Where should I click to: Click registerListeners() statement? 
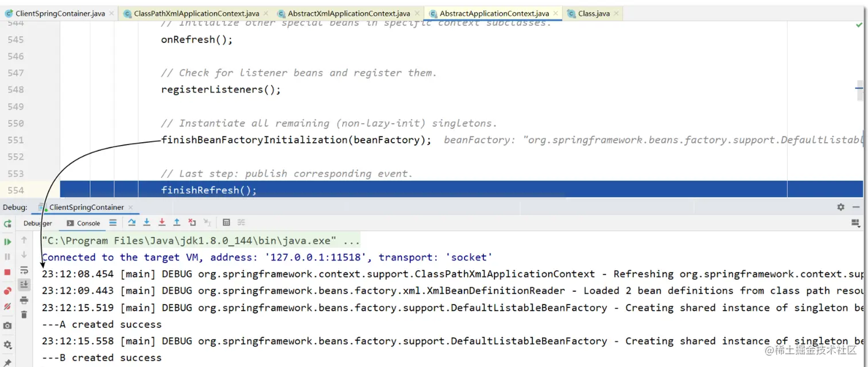point(221,89)
